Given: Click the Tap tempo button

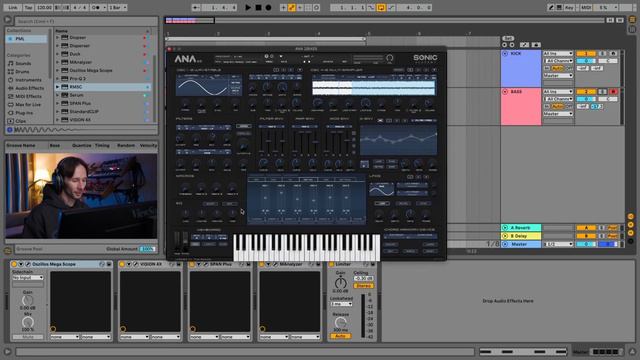Looking at the screenshot, I should (28, 7).
